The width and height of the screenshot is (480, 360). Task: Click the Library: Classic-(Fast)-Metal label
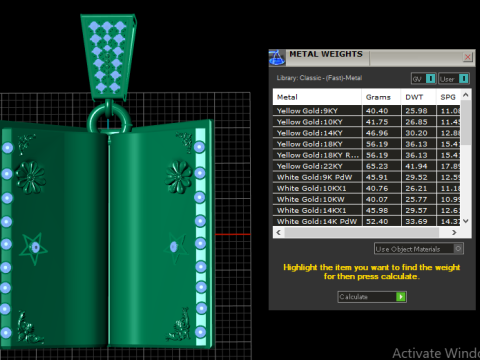click(x=319, y=78)
